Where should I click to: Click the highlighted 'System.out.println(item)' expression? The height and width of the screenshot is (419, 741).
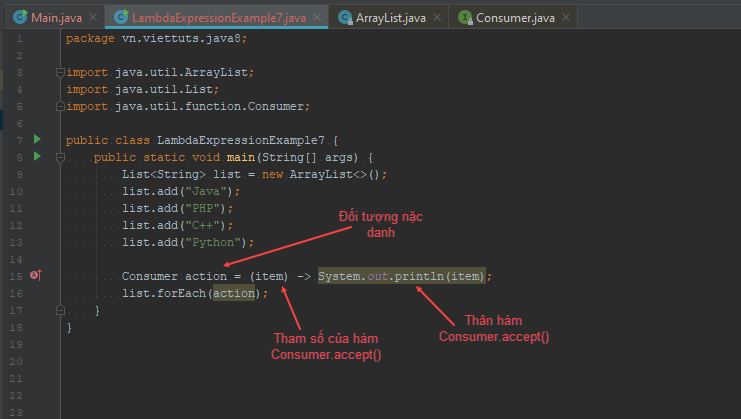[402, 276]
